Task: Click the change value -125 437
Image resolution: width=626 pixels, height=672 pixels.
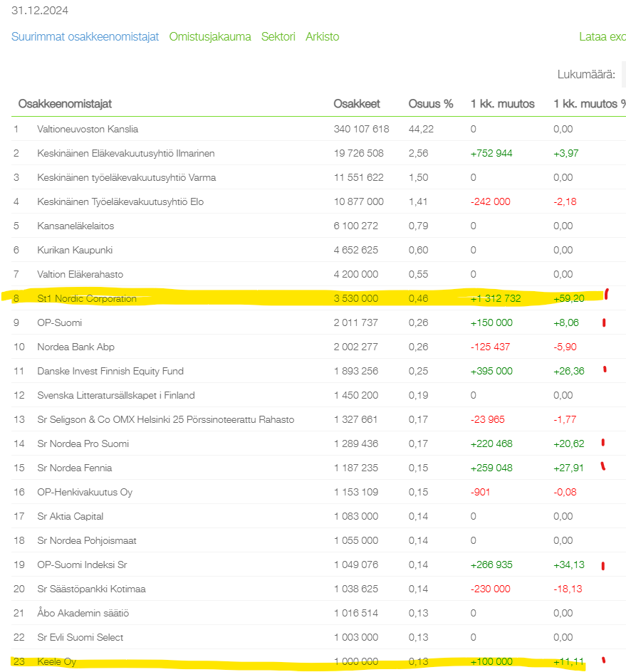Action: [x=491, y=347]
